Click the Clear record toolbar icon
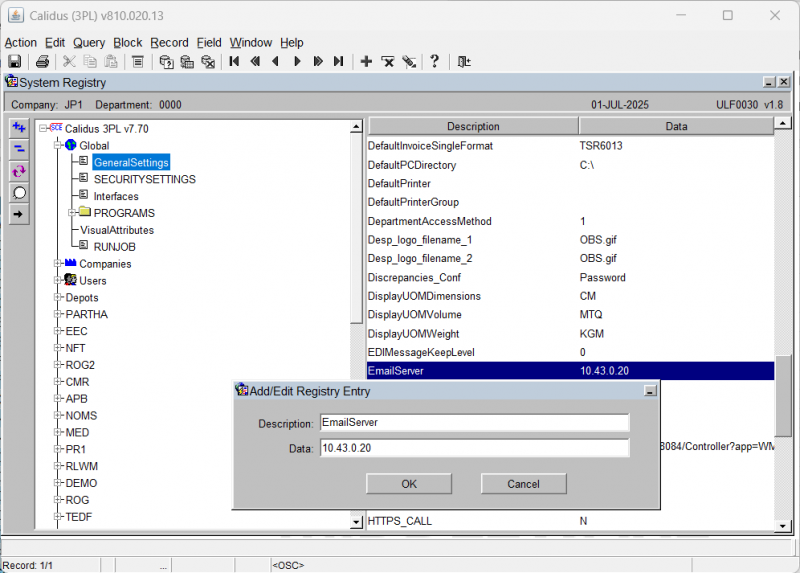The image size is (800, 573). click(409, 62)
